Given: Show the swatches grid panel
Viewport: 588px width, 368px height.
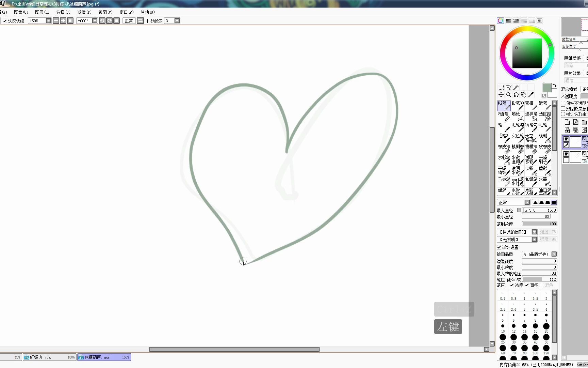Looking at the screenshot, I should [x=532, y=21].
